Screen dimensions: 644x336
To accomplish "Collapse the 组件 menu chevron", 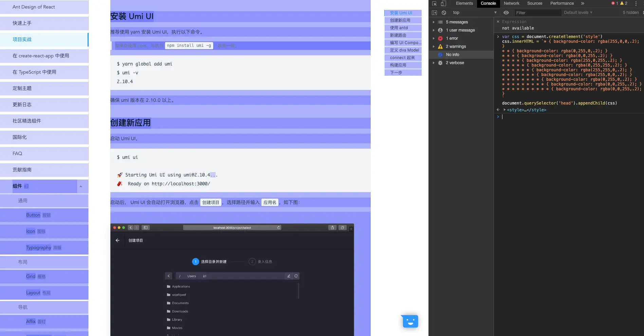I will tap(81, 186).
